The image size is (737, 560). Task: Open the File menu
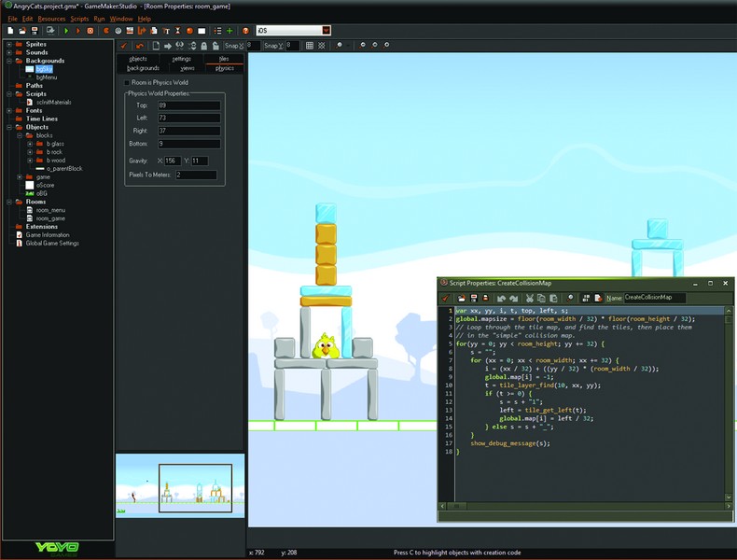pos(13,19)
